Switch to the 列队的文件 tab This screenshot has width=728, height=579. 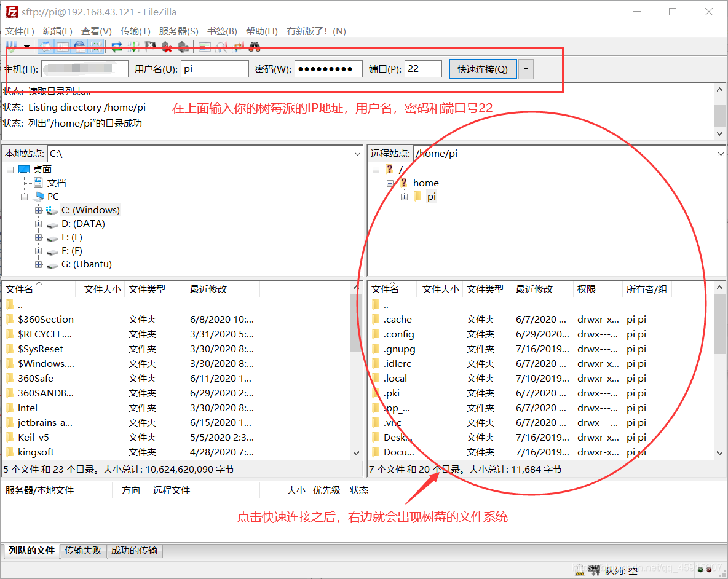point(31,551)
